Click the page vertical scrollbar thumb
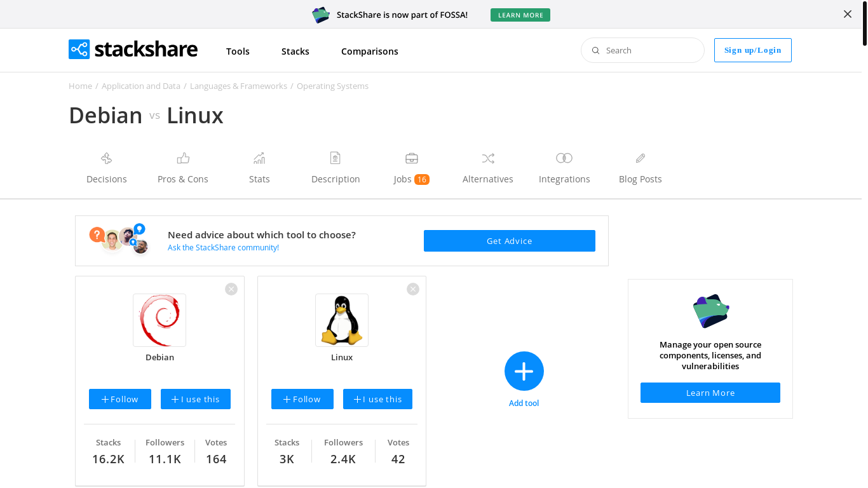 (865, 23)
